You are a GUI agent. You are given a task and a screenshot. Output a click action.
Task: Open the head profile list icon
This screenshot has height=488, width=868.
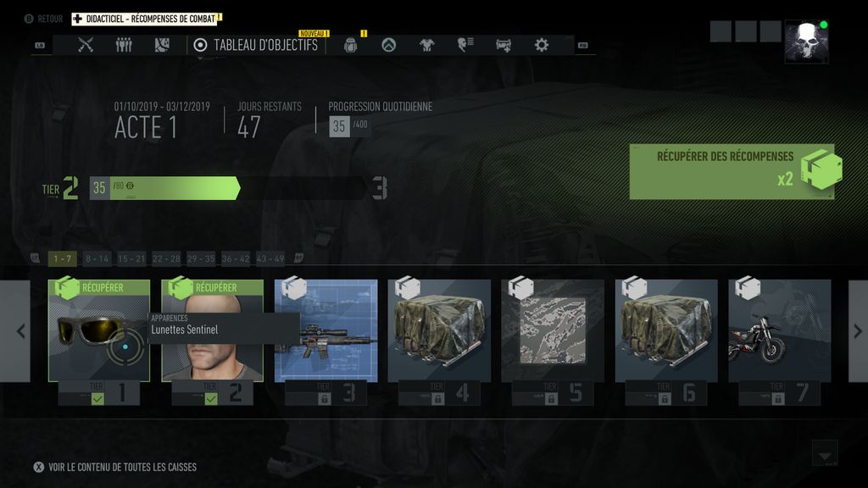pyautogui.click(x=465, y=45)
